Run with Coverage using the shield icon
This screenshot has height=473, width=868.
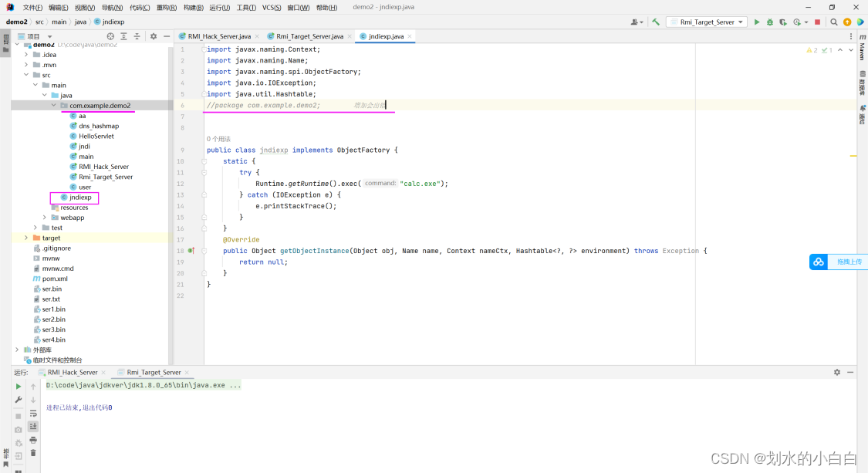tap(783, 22)
